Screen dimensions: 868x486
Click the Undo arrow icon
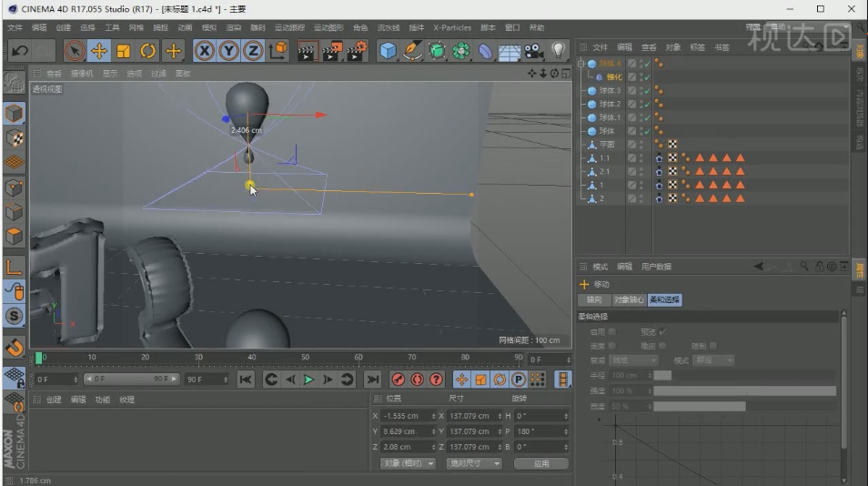click(x=20, y=51)
